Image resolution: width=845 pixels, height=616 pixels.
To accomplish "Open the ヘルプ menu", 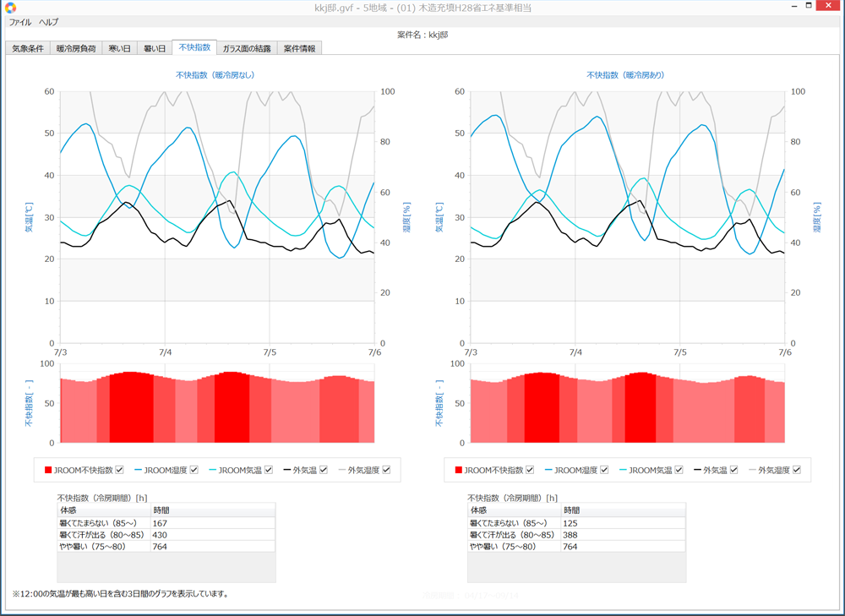I will pos(48,22).
